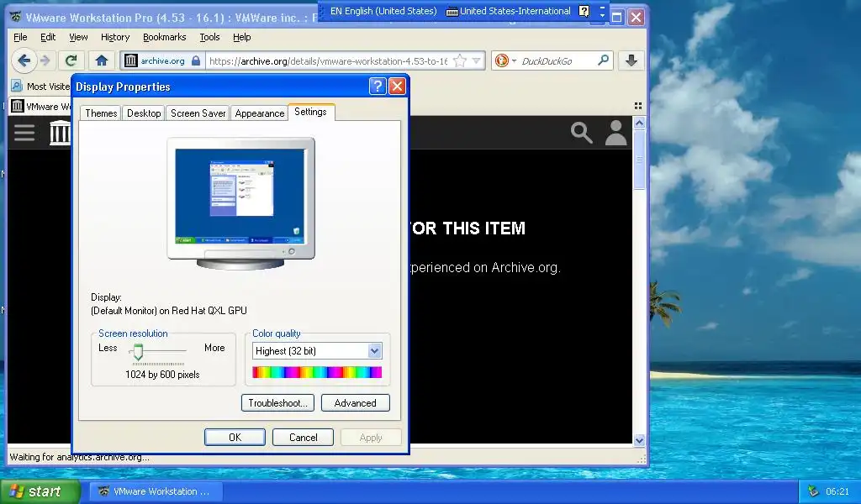
Task: Open the File menu
Action: point(20,37)
